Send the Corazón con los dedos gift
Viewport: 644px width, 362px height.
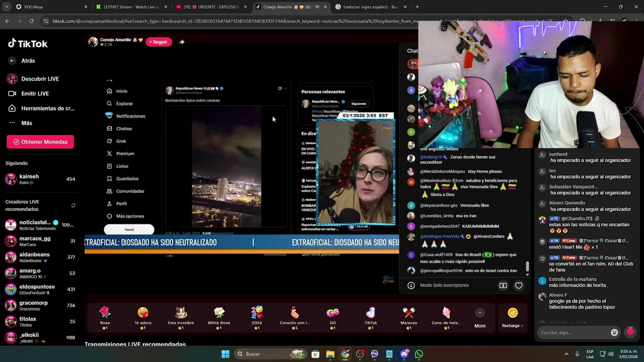pos(295,318)
